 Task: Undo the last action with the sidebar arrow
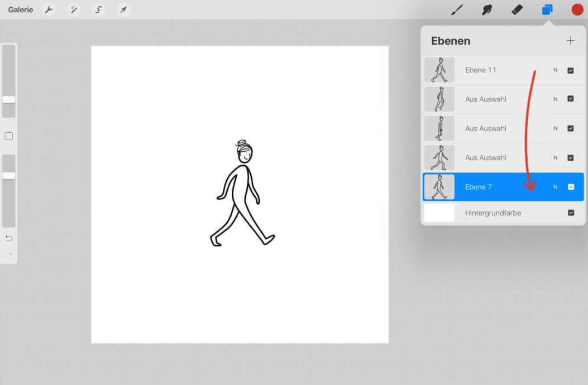click(x=8, y=238)
